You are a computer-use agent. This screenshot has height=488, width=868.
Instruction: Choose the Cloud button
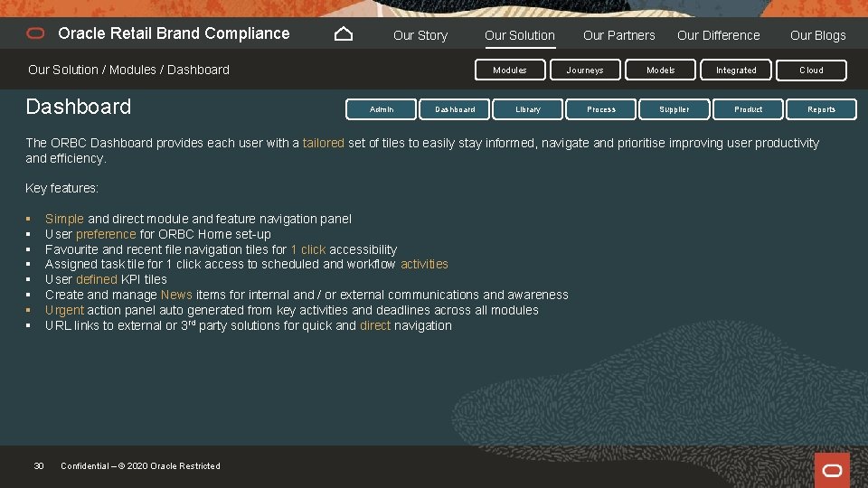pyautogui.click(x=811, y=70)
